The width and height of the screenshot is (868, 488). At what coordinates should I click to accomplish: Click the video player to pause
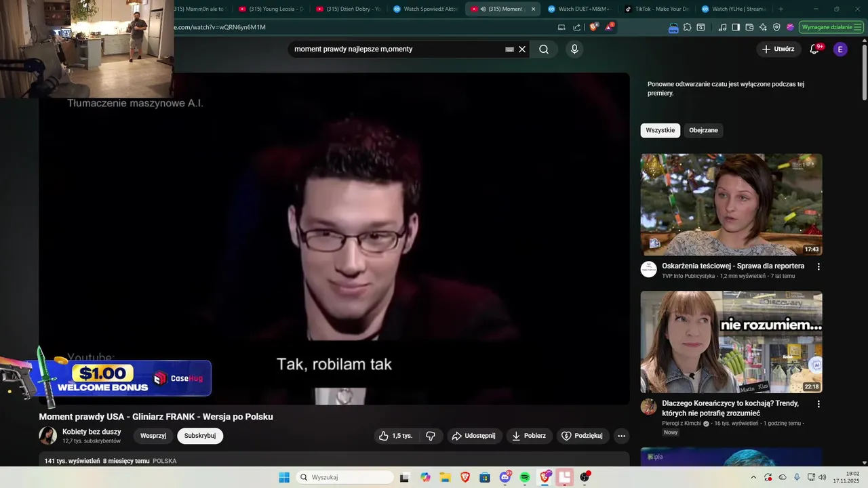334,239
